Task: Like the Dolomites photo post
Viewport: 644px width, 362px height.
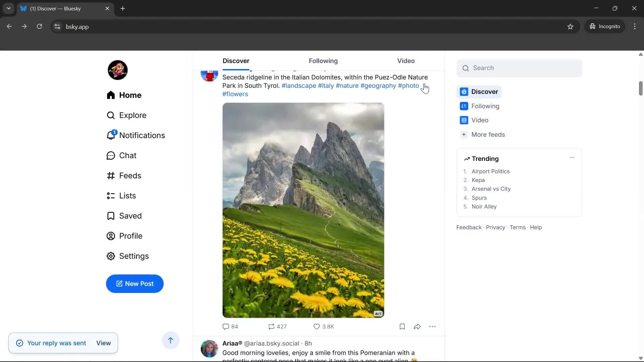Action: tap(317, 326)
